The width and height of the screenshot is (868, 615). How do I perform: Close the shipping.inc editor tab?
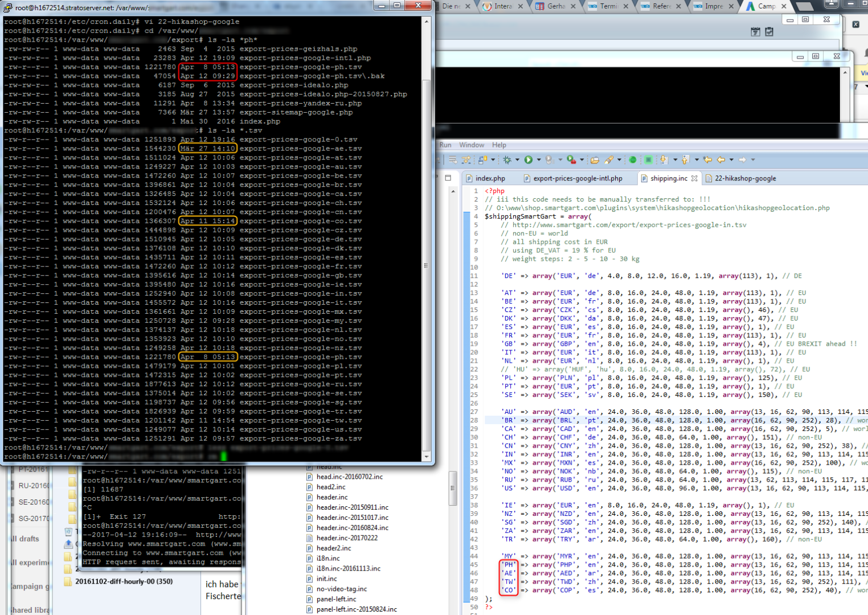(694, 179)
